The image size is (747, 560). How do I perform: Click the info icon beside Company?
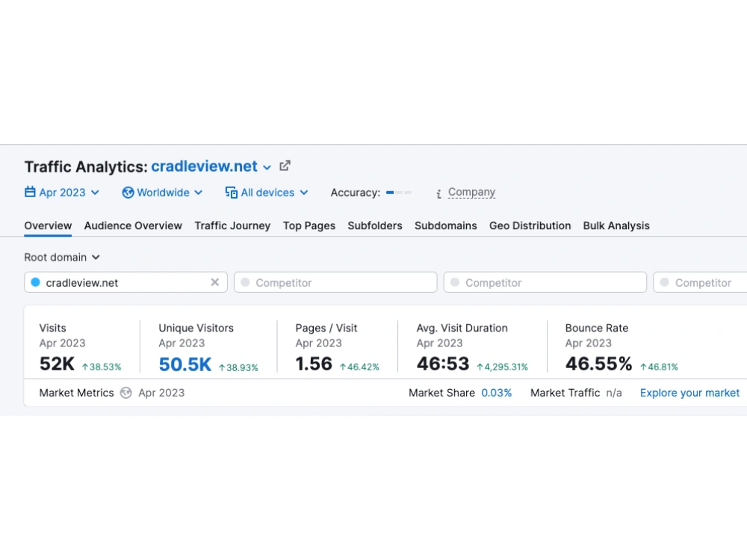pyautogui.click(x=438, y=193)
